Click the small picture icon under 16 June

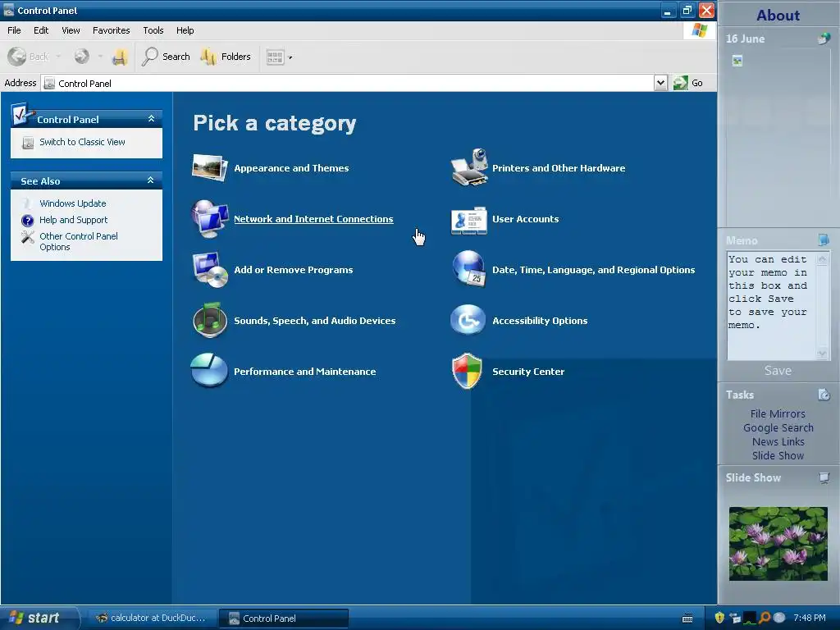(x=737, y=61)
